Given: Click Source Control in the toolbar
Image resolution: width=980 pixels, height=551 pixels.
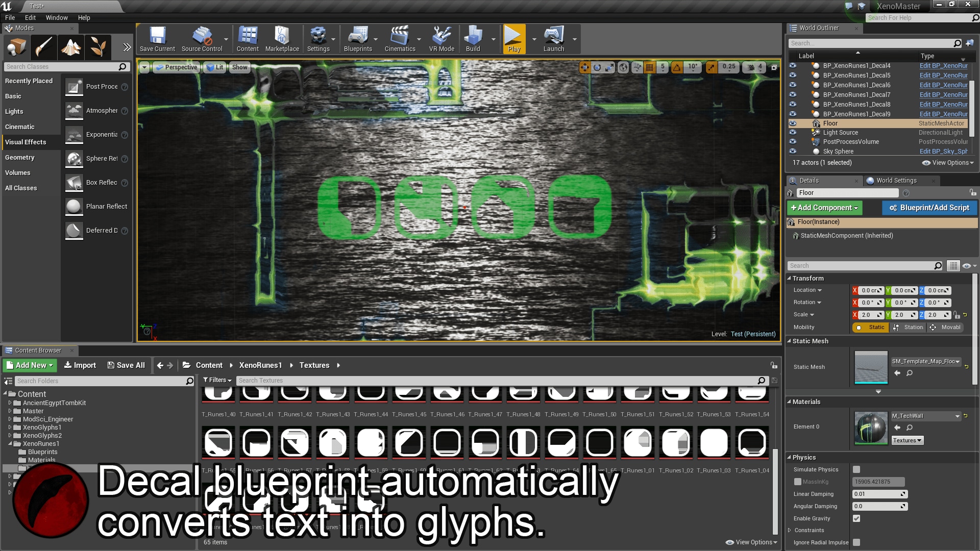Looking at the screenshot, I should point(202,38).
